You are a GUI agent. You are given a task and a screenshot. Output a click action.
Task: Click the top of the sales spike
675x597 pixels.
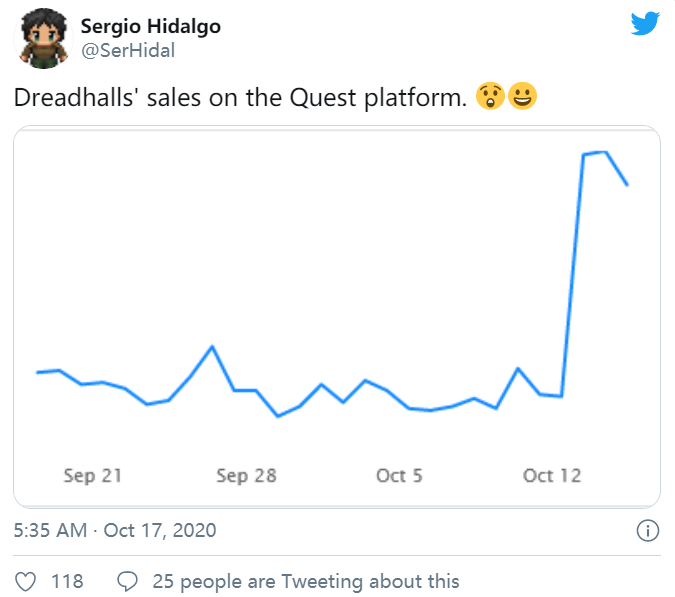tap(604, 152)
